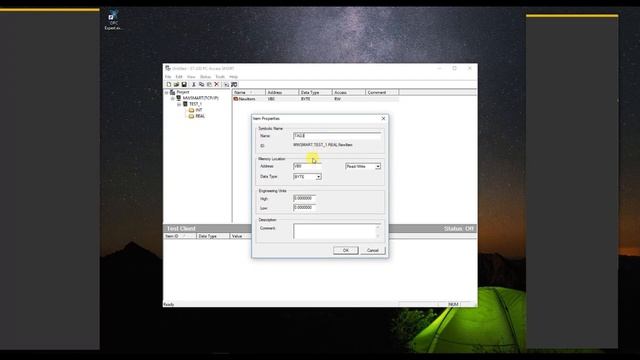The image size is (640, 360).
Task: Open the View menu
Action: (191, 77)
